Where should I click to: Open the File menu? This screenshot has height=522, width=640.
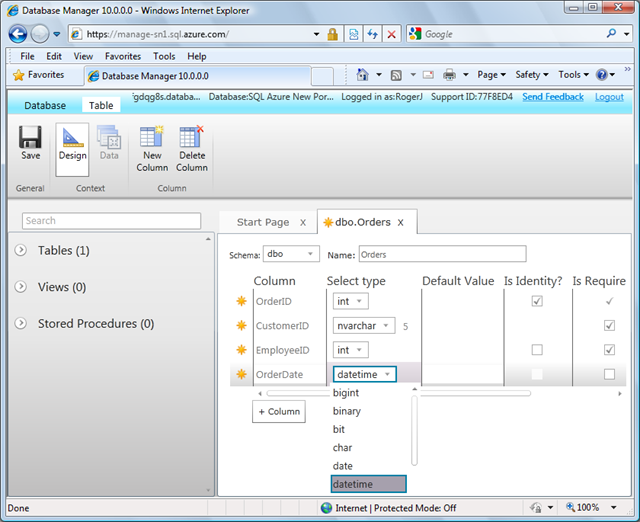click(27, 56)
